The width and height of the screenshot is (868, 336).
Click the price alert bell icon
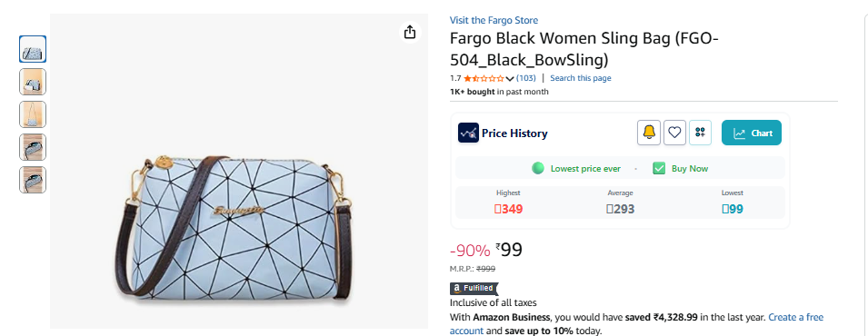649,133
